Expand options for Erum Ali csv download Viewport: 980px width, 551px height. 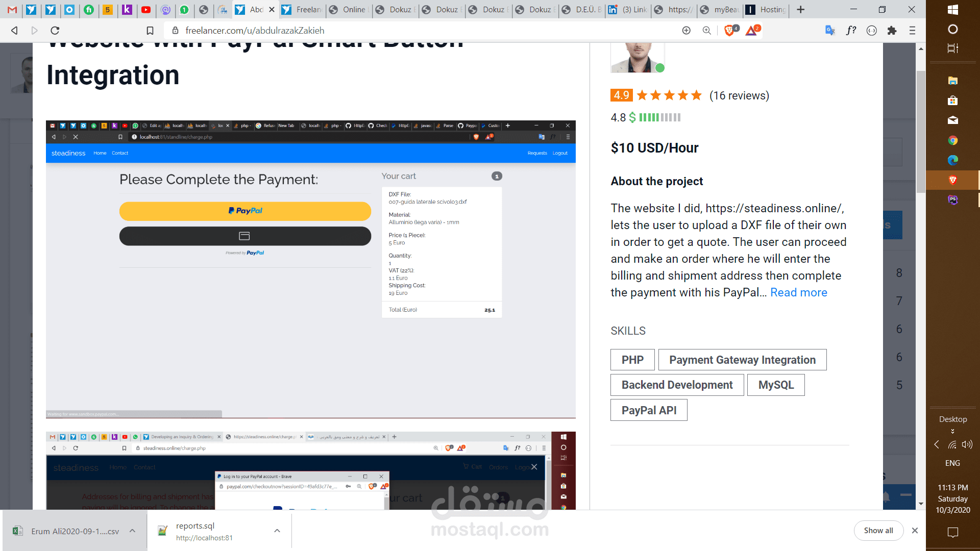(132, 531)
